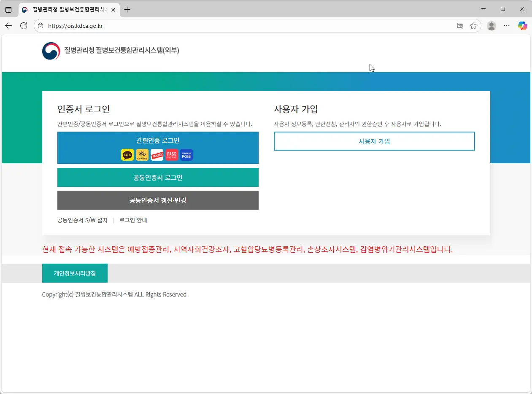
Task: Open a new tab with plus button
Action: click(x=127, y=9)
